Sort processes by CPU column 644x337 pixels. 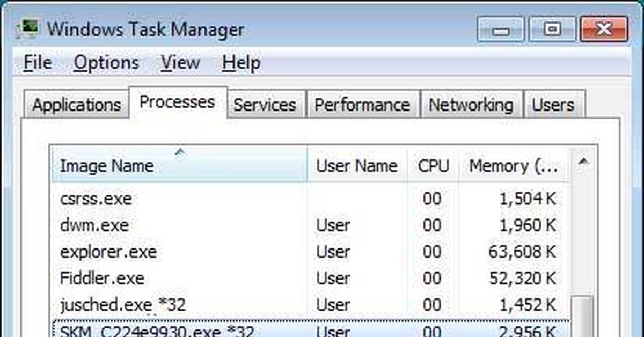(433, 166)
